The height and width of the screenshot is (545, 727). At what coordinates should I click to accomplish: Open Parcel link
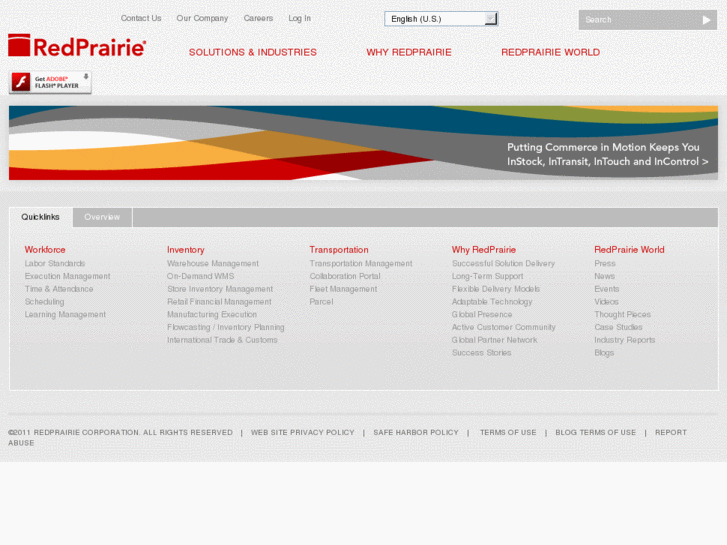321,302
